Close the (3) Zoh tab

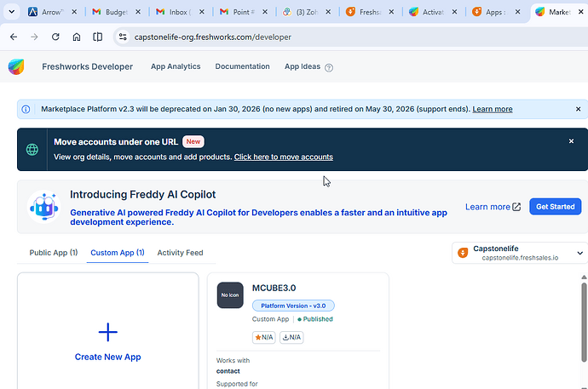pyautogui.click(x=328, y=12)
